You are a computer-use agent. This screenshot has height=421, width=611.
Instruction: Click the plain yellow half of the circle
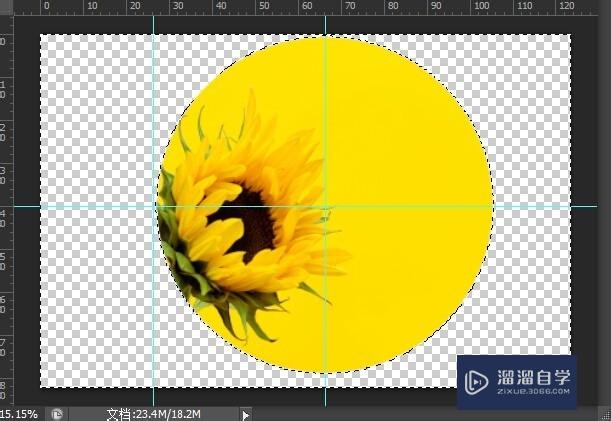407,205
